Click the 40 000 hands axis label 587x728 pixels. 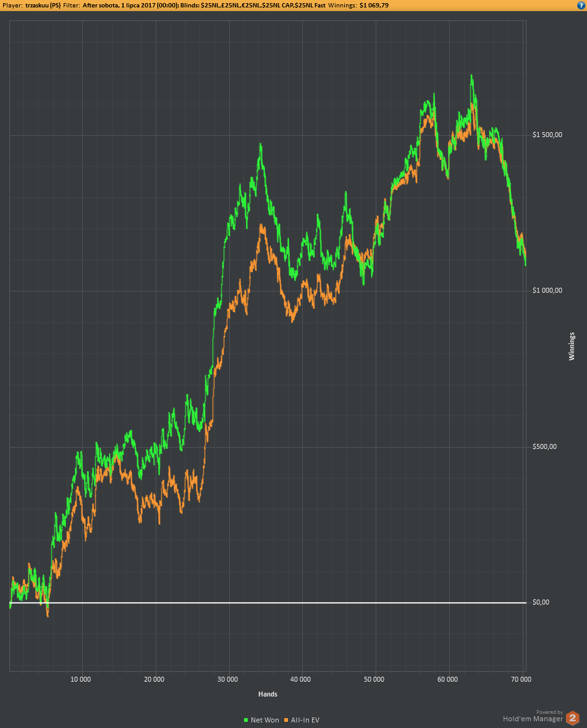click(x=301, y=679)
